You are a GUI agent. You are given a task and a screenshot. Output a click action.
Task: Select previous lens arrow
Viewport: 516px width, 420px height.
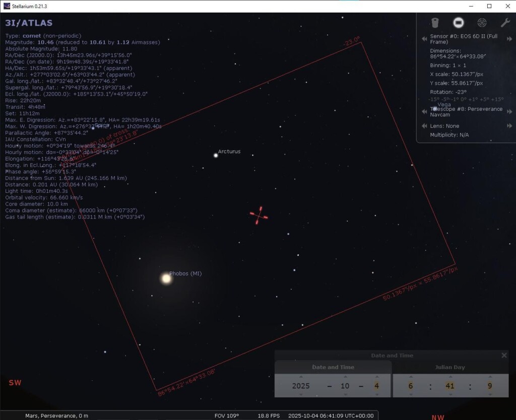point(424,126)
